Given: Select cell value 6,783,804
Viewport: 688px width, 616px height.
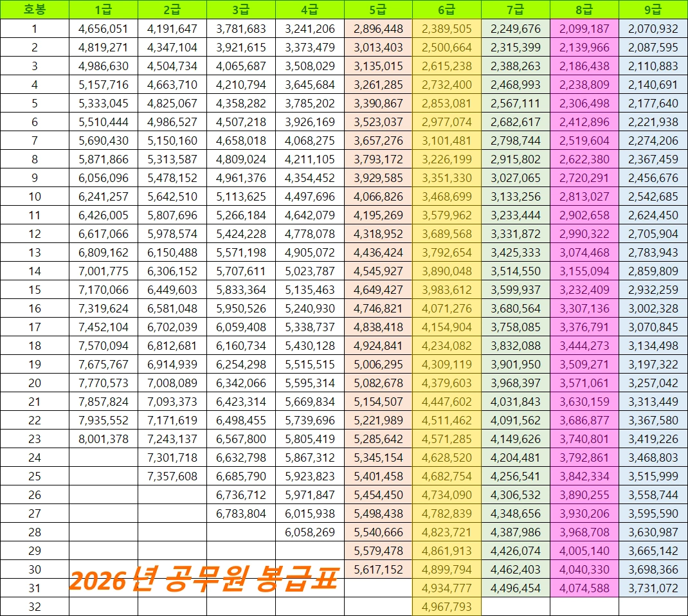Looking at the screenshot, I should tap(241, 514).
